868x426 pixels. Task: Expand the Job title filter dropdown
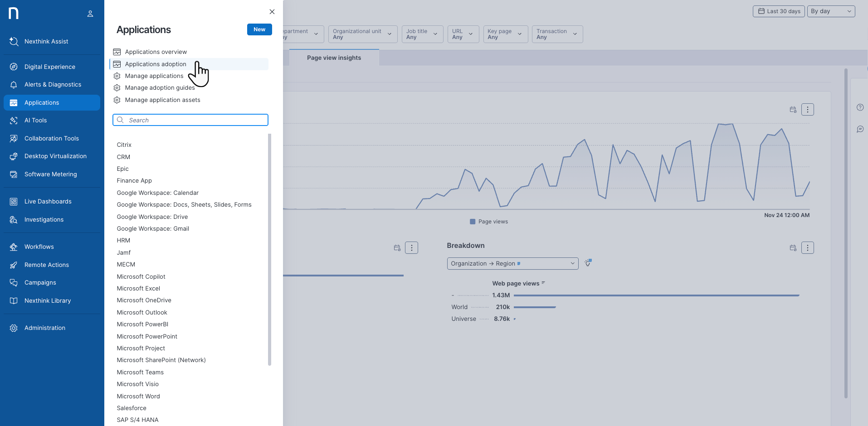pyautogui.click(x=422, y=34)
